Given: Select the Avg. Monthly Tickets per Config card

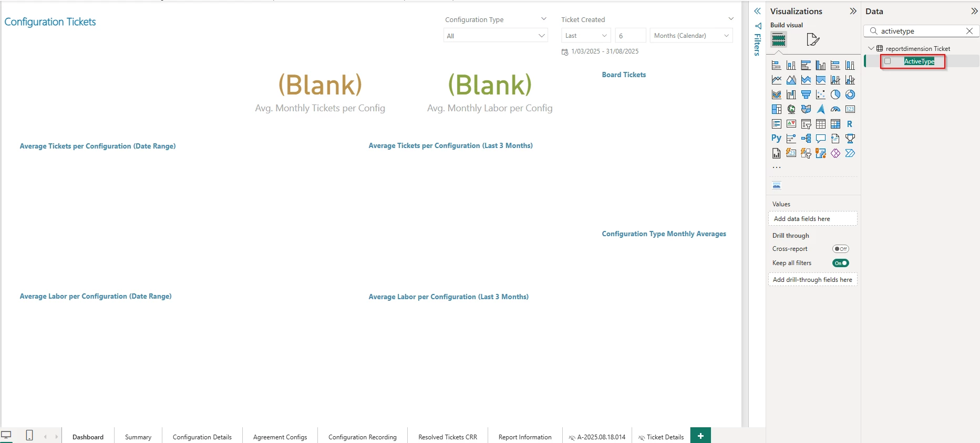Looking at the screenshot, I should coord(320,92).
